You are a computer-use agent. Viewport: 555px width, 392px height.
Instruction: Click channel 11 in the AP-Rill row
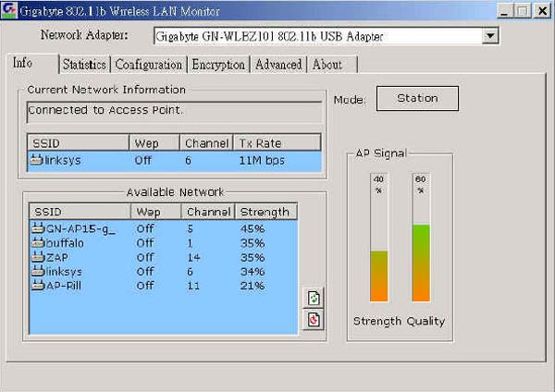[x=193, y=285]
